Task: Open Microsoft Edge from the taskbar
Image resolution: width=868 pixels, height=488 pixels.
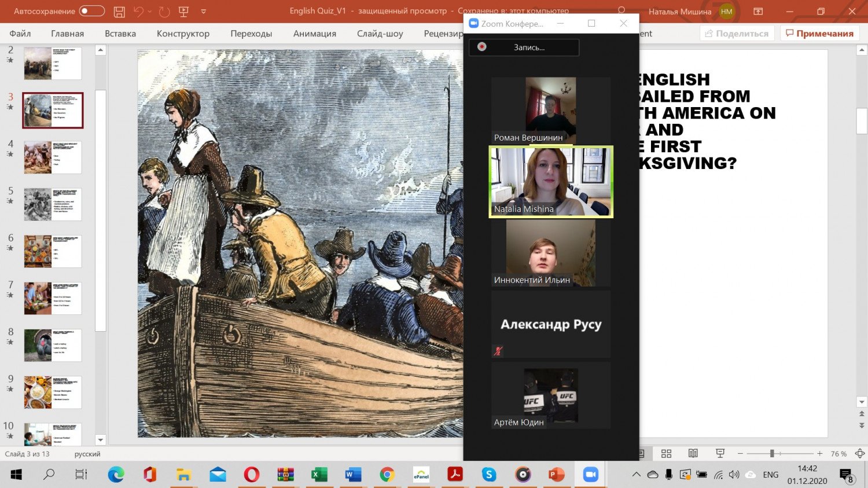Action: (x=116, y=475)
